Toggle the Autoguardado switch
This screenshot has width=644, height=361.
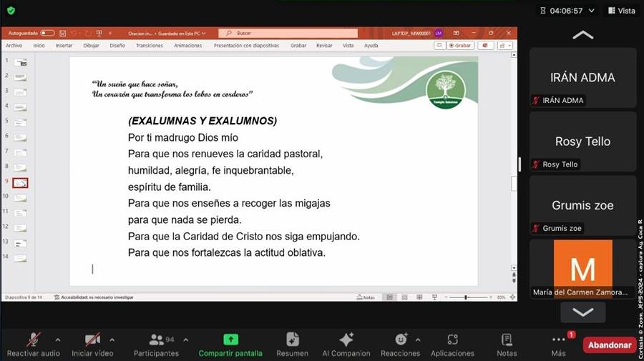tap(47, 33)
